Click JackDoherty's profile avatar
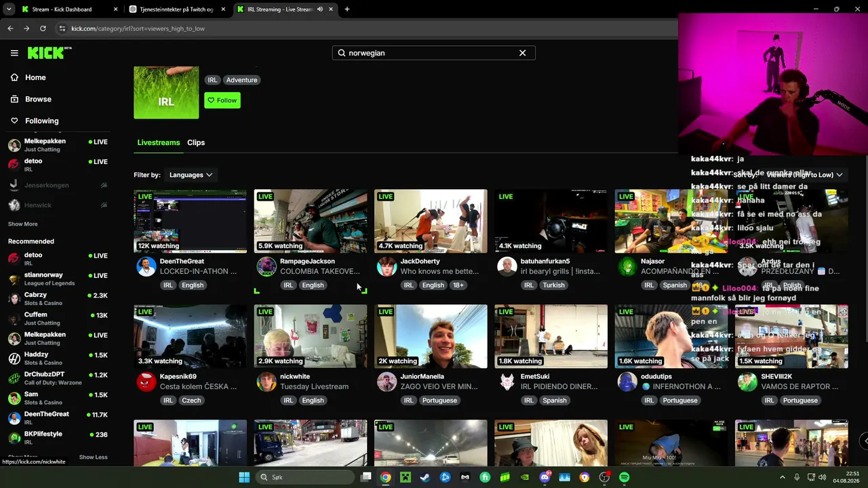Image resolution: width=868 pixels, height=488 pixels. pos(387,266)
